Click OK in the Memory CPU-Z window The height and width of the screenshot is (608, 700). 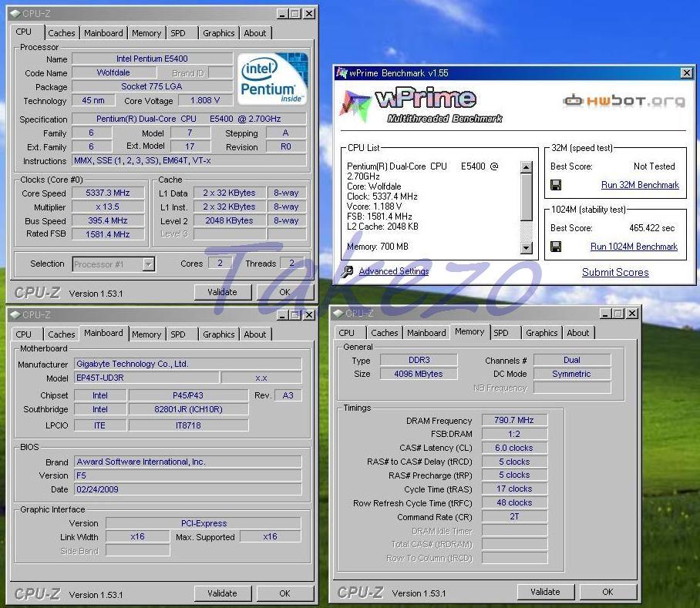(607, 592)
